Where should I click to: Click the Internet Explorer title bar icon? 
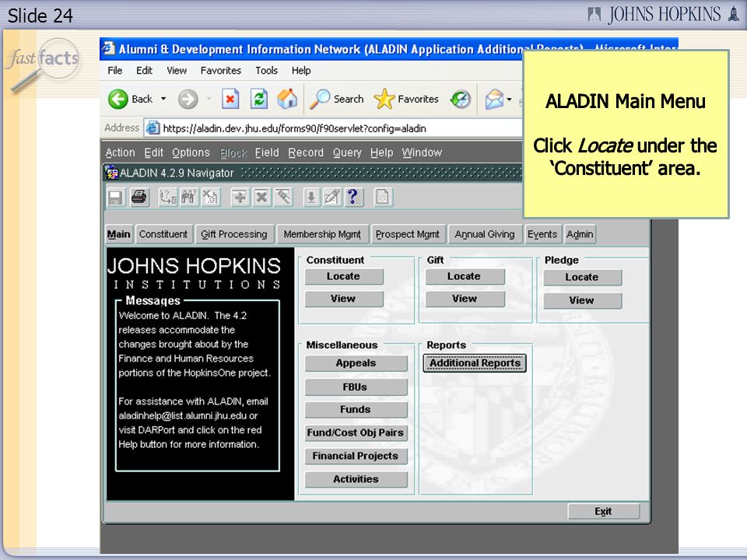109,48
